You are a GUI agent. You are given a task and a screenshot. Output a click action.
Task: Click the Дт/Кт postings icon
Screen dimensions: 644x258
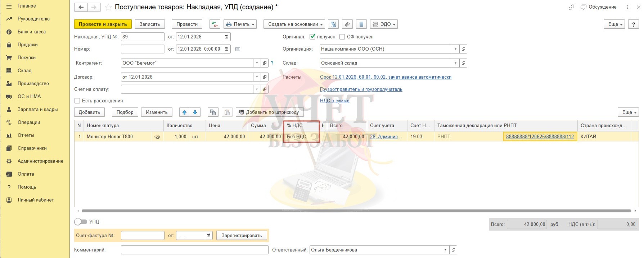215,24
